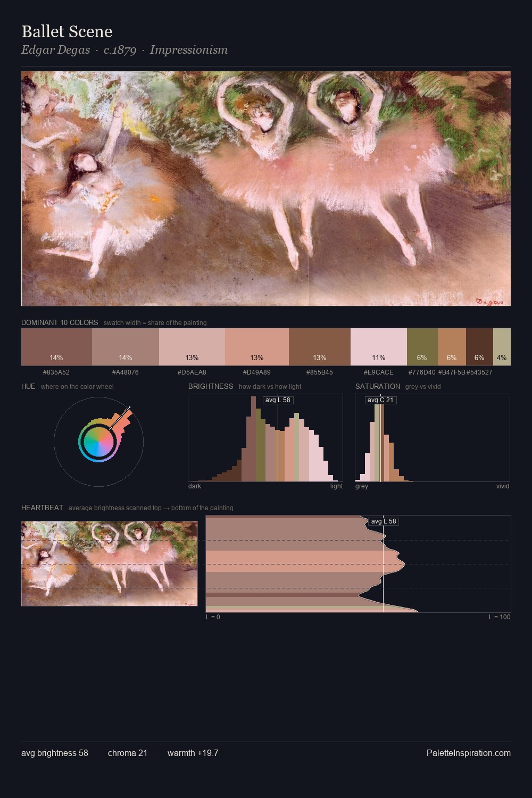Click the hex label #E9CACE
532x798 pixels.
pyautogui.click(x=379, y=372)
